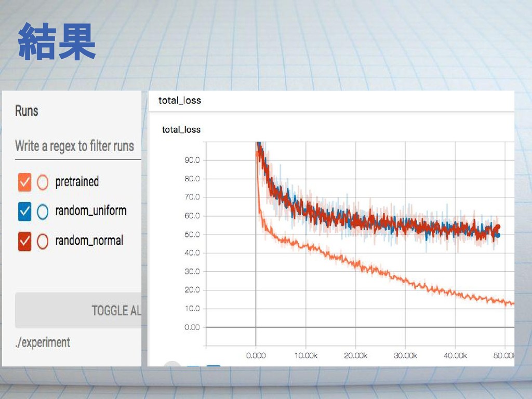Select the pretrained run radio circle
Viewport: 532px width, 399px height.
tap(43, 182)
